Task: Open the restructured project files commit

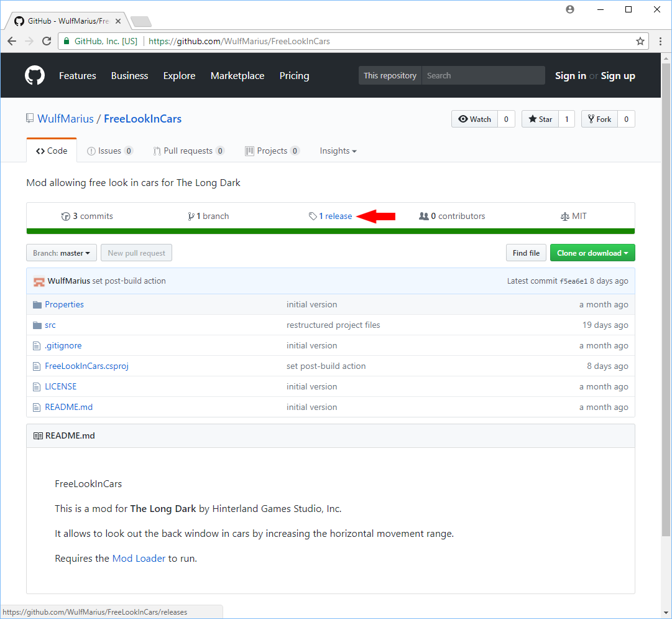Action: point(333,325)
